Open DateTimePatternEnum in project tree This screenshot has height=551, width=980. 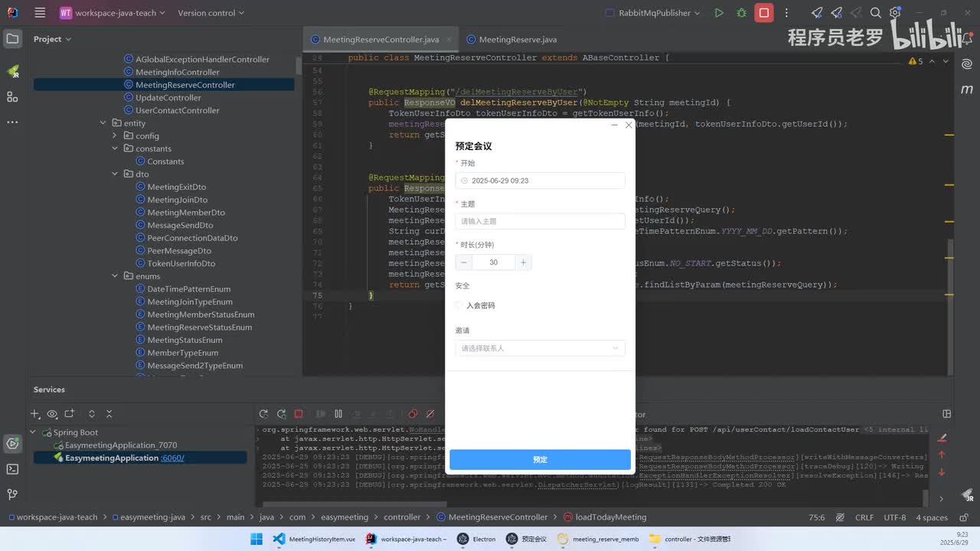click(x=189, y=289)
